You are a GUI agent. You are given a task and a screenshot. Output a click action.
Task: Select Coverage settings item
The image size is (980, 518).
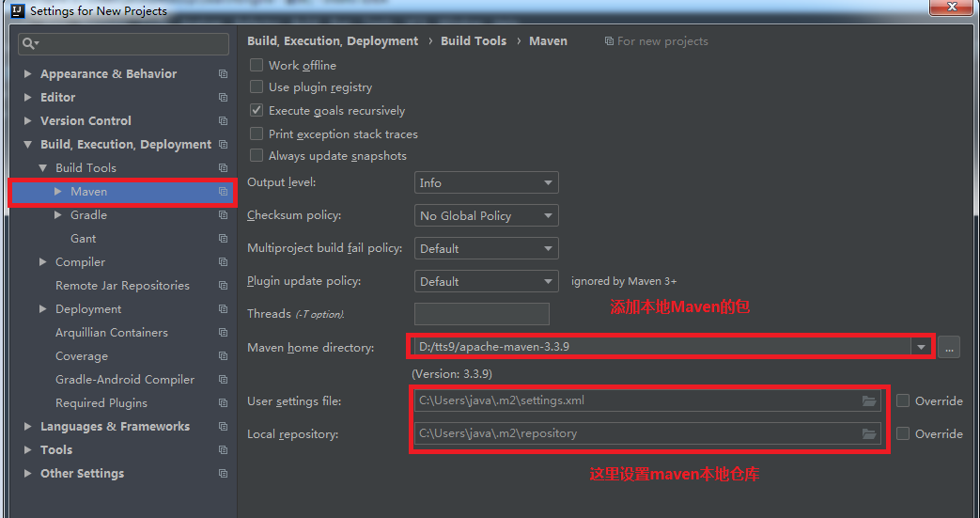[82, 356]
